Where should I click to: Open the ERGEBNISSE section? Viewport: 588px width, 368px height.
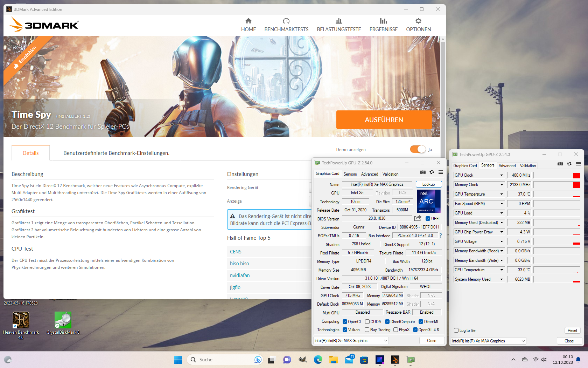pos(384,25)
